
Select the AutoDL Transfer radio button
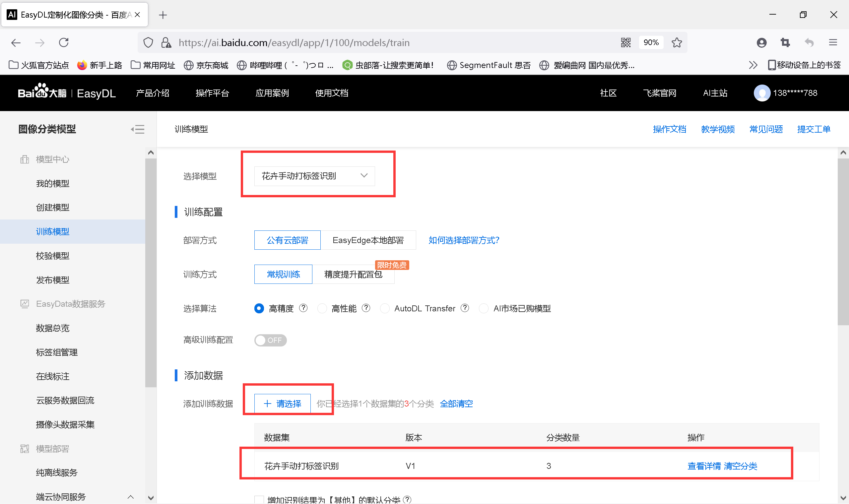click(x=385, y=308)
